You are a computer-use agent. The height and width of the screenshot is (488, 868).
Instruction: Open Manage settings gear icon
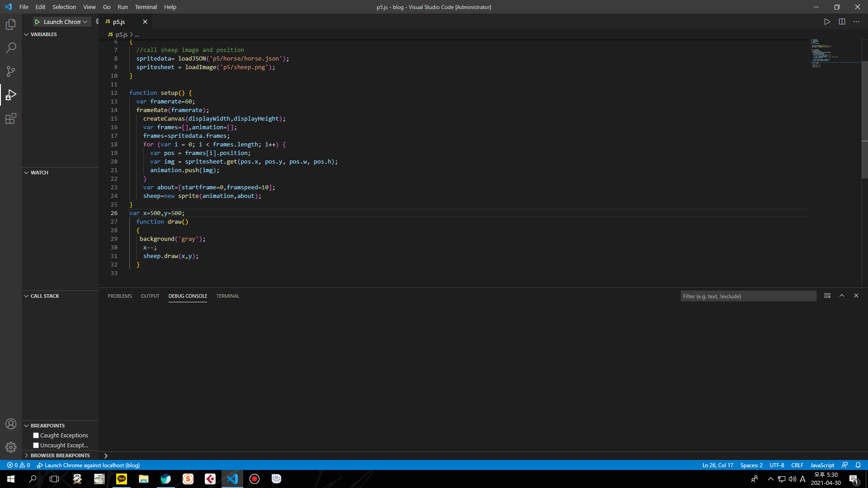coord(11,447)
